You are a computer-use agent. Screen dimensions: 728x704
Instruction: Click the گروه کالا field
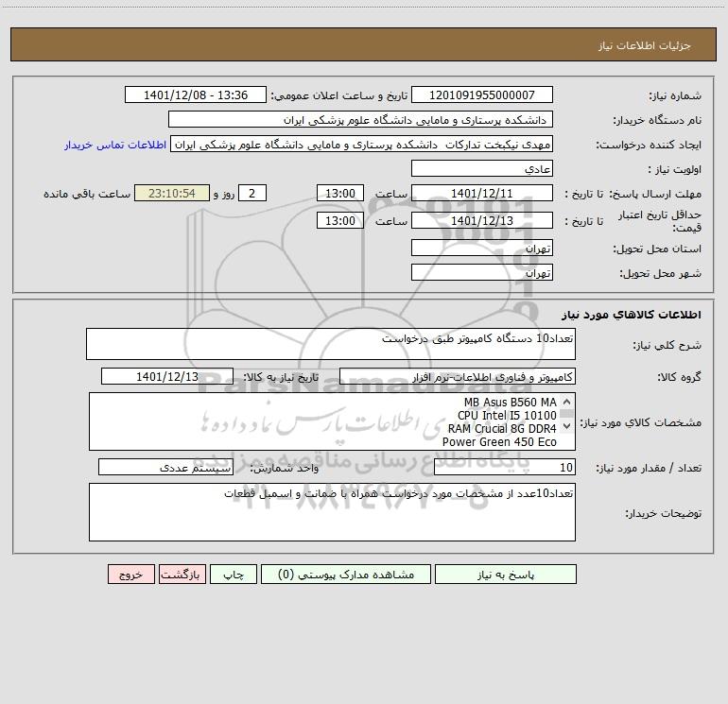tap(458, 376)
